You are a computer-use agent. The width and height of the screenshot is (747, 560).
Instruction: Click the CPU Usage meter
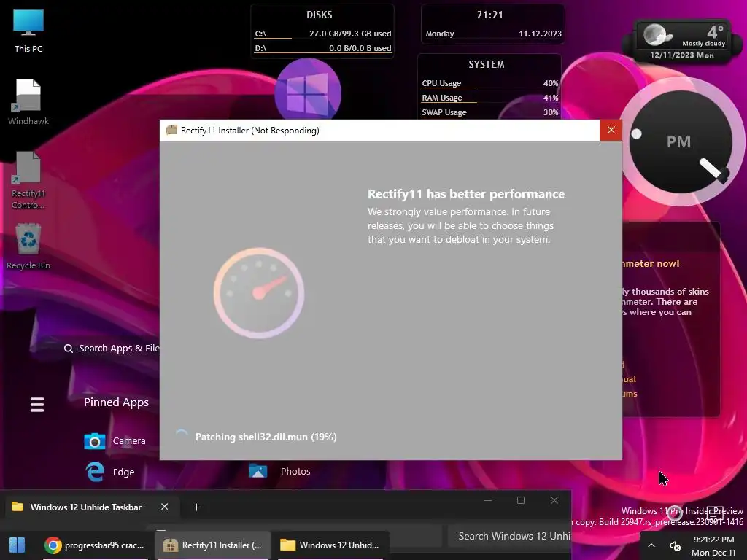point(489,83)
